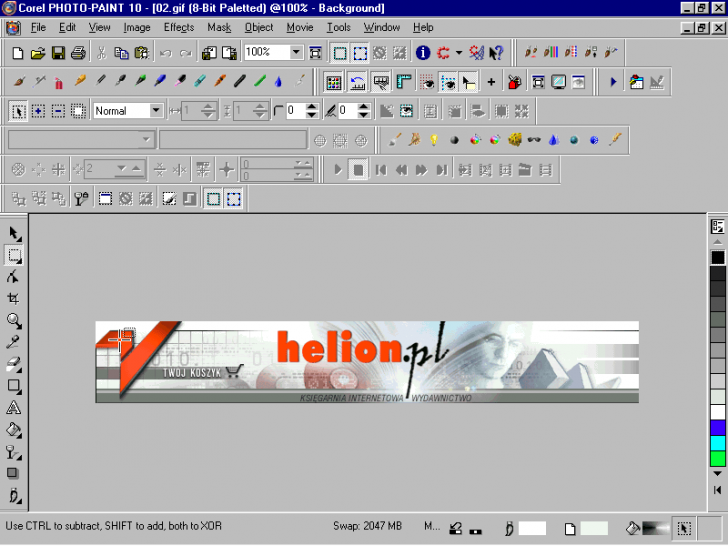
Task: Click the red spray can brush icon
Action: (x=58, y=82)
